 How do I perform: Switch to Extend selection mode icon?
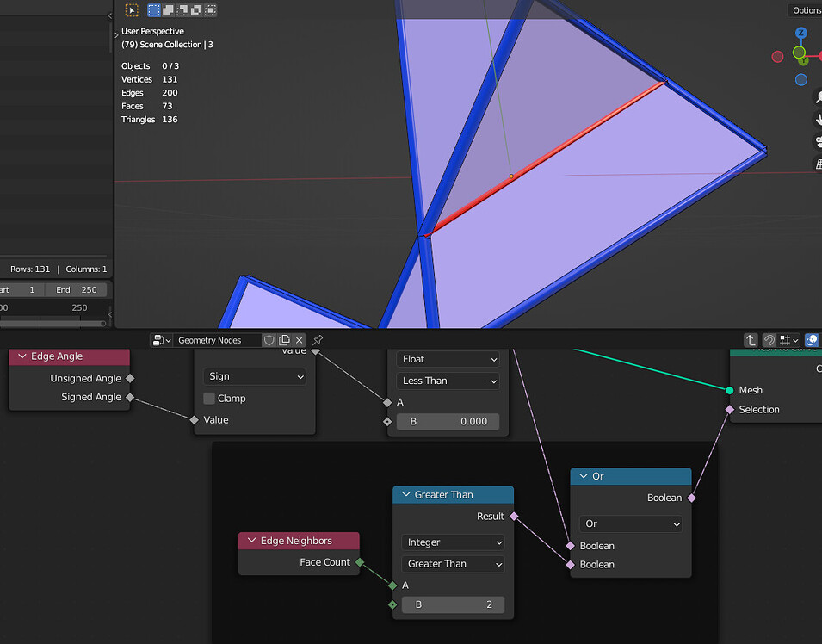tap(168, 10)
